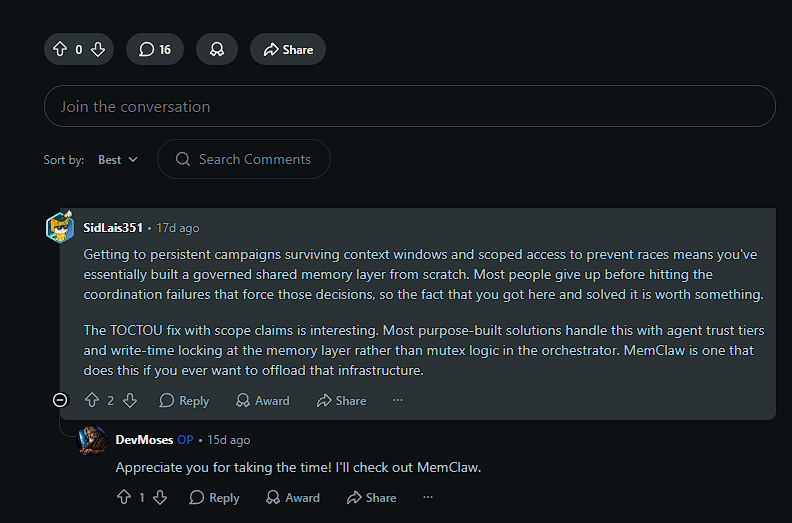The height and width of the screenshot is (523, 792).
Task: Open the SidLais351 username link
Action: coord(113,228)
